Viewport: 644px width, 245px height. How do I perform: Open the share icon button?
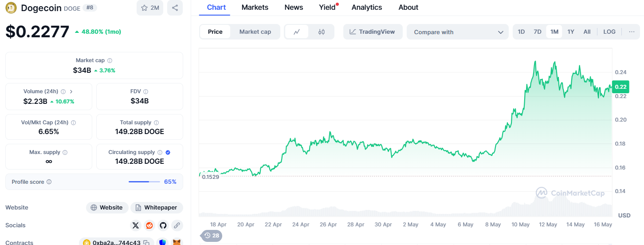pyautogui.click(x=175, y=8)
